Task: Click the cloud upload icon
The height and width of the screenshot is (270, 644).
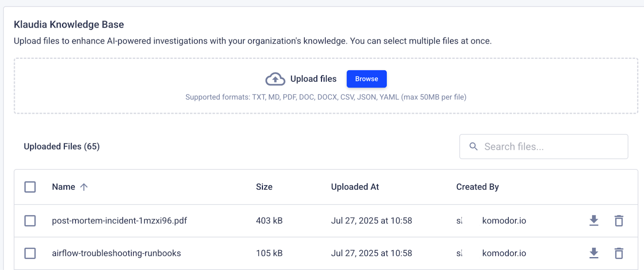Action: (x=275, y=79)
